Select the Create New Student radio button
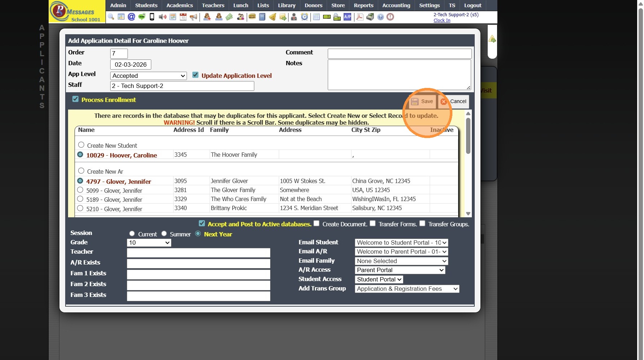 pyautogui.click(x=81, y=145)
